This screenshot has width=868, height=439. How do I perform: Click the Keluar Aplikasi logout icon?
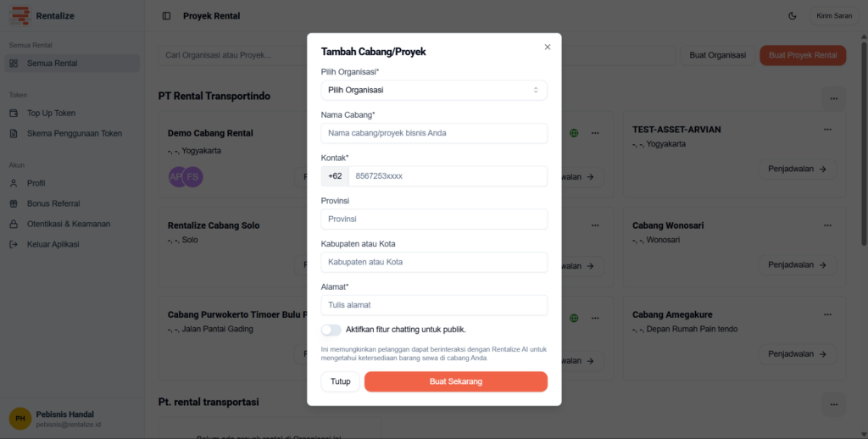coord(14,244)
